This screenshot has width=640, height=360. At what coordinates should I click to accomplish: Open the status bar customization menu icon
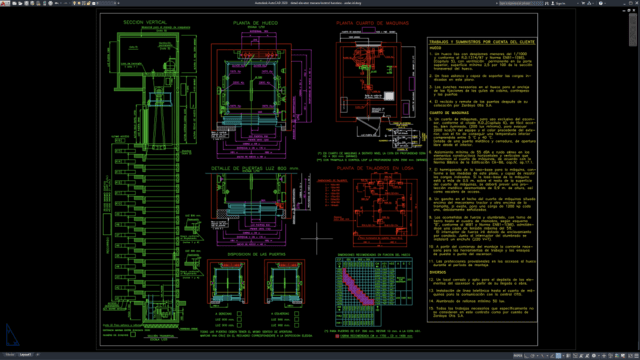[636, 356]
